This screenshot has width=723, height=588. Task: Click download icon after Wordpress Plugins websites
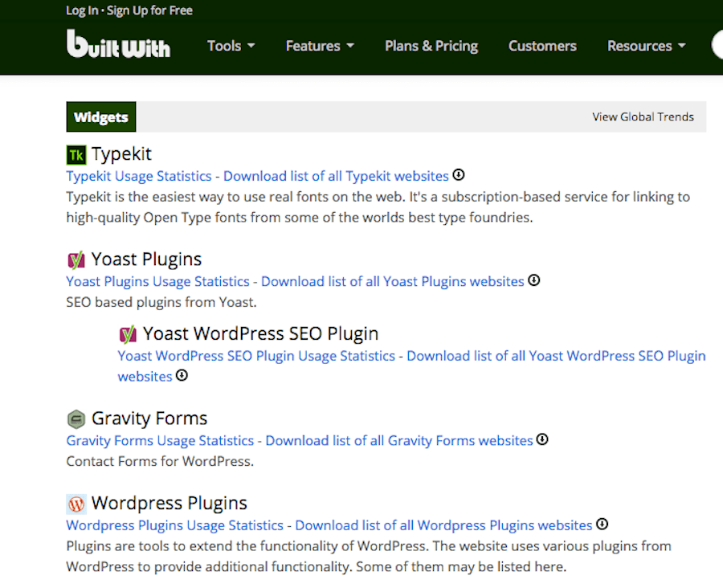click(602, 525)
